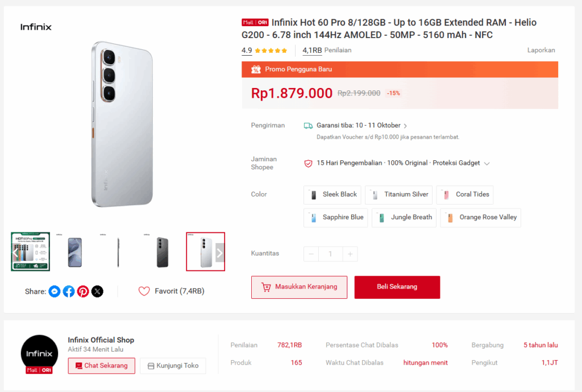Expand Jaminan Shopee details chevron
Image resolution: width=582 pixels, height=392 pixels.
coord(487,164)
